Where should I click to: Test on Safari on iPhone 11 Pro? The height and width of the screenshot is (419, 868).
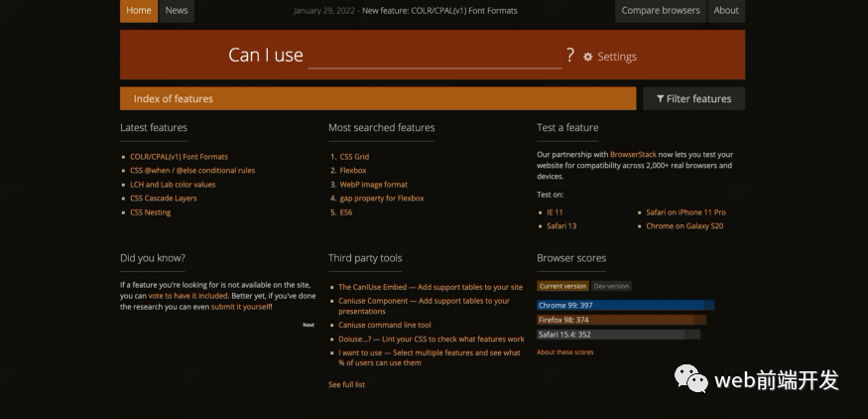[685, 212]
